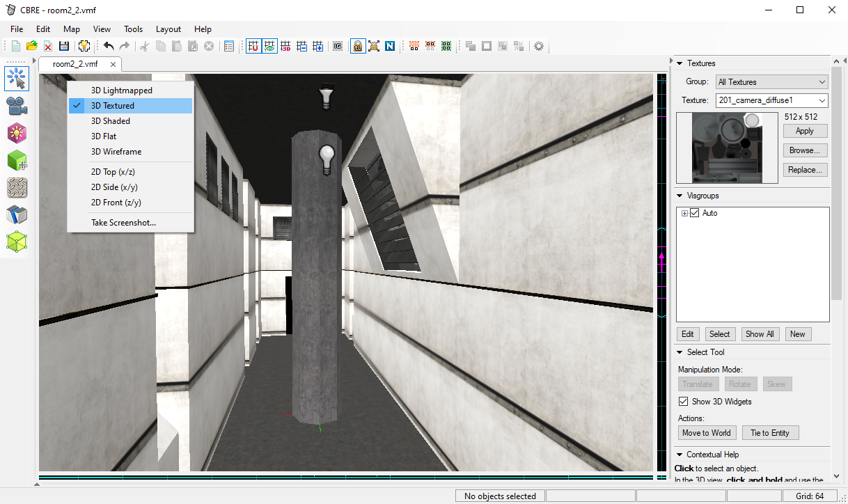Open the texture Group dropdown

click(x=772, y=82)
